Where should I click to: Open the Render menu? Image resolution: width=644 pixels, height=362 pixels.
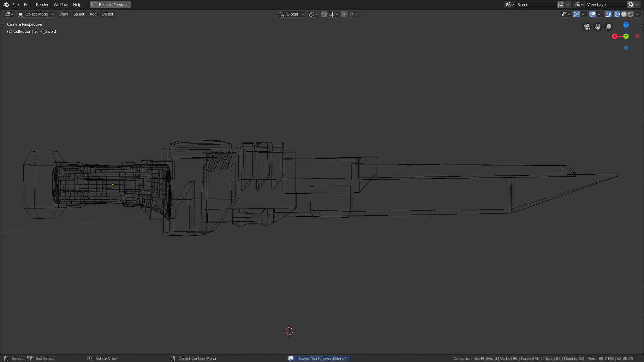tap(42, 5)
